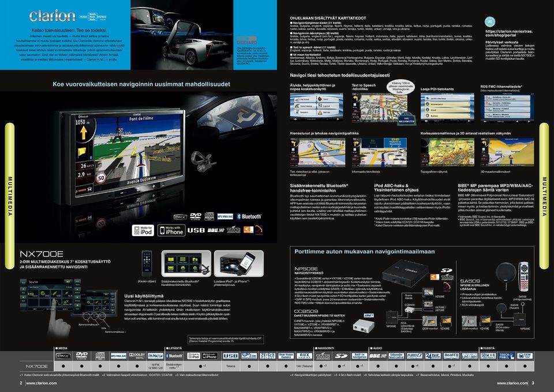Click the 'NX700E' product heading
554x392 pixels.
coord(42,254)
